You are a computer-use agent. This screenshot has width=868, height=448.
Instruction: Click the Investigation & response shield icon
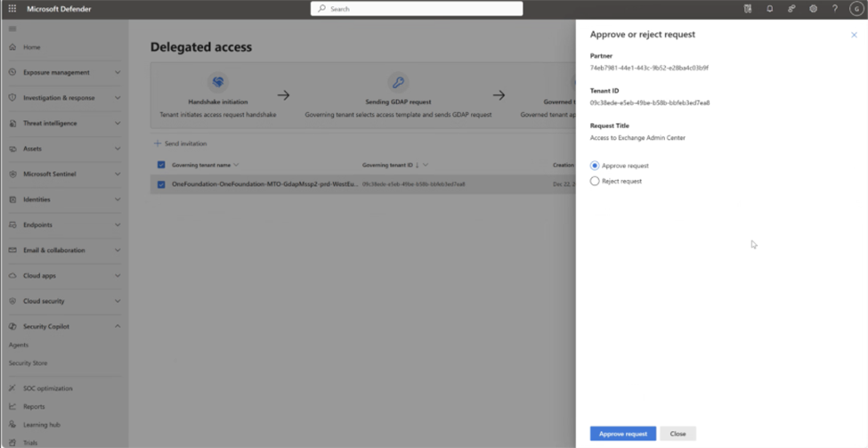(x=12, y=97)
